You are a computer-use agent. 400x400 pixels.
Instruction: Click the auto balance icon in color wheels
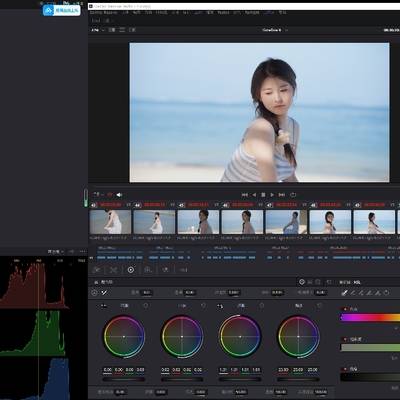pos(94,293)
